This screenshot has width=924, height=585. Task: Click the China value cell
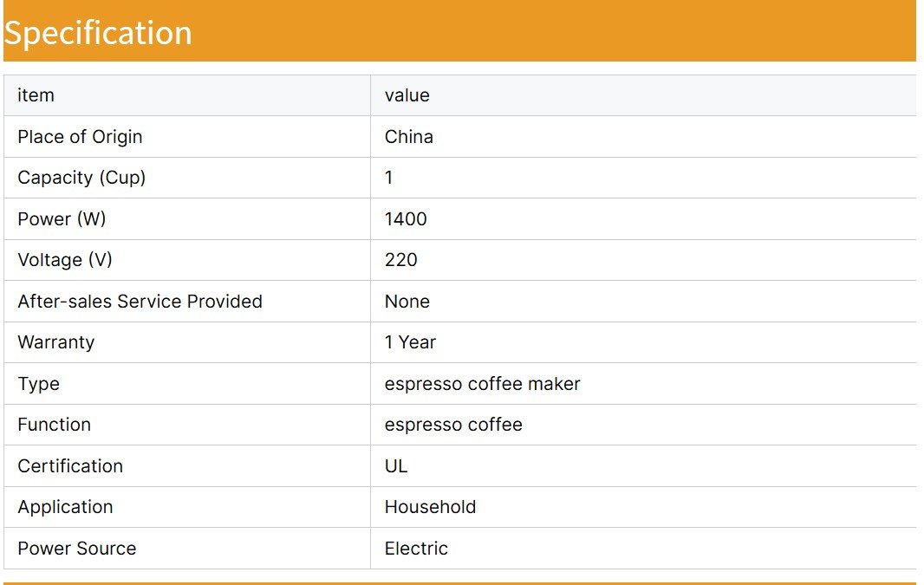pos(408,137)
